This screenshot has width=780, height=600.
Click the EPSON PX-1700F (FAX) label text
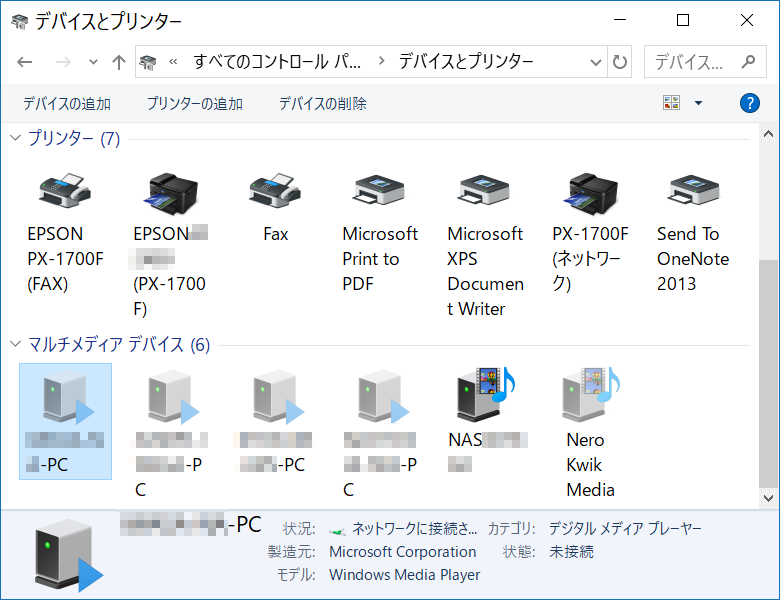pyautogui.click(x=65, y=259)
